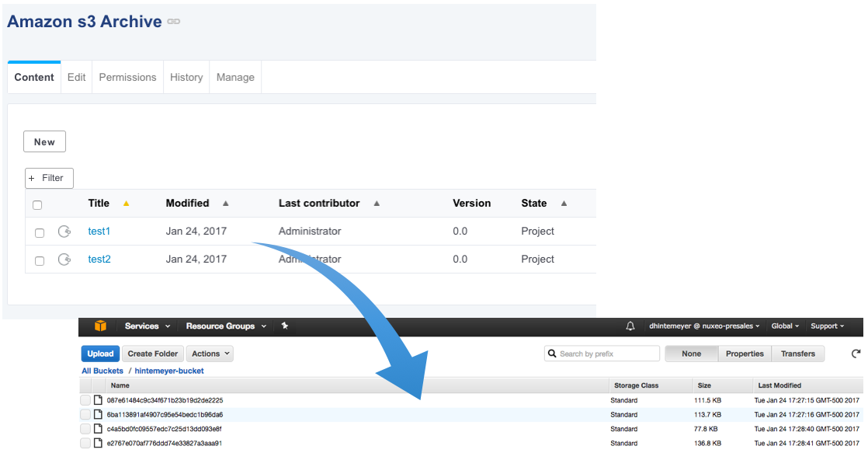Sort by Last contributor column arrow
This screenshot has height=460, width=868.
pos(377,204)
